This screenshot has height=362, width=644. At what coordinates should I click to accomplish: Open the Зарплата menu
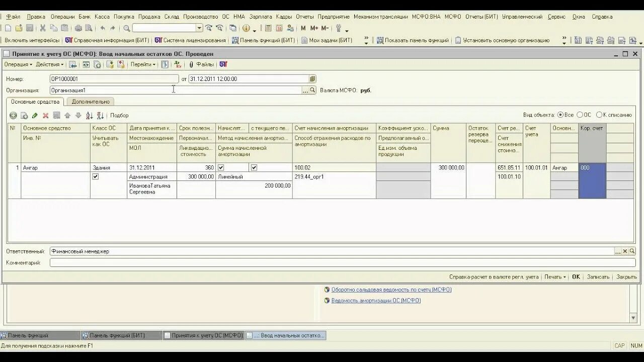pos(261,17)
